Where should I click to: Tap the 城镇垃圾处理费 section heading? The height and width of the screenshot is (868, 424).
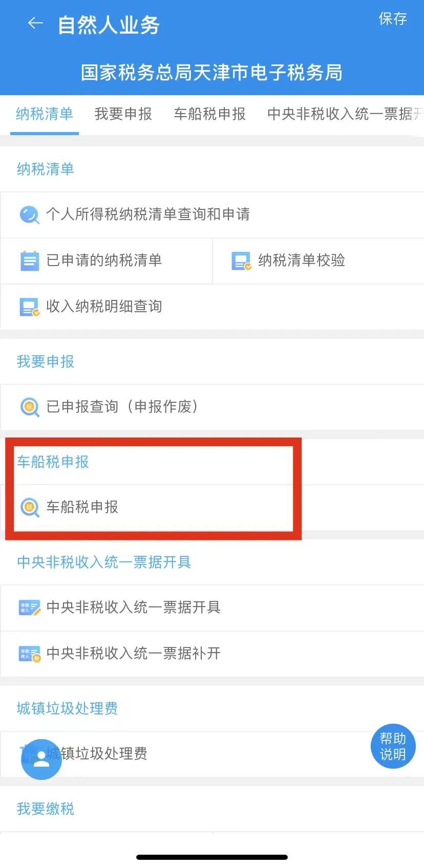point(67,708)
